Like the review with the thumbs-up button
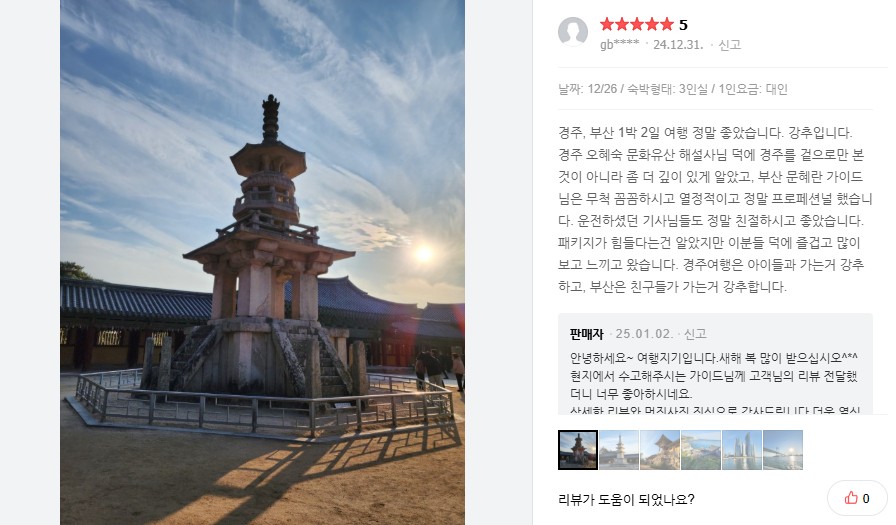Screen dimensions: 896x525 pyautogui.click(x=857, y=498)
